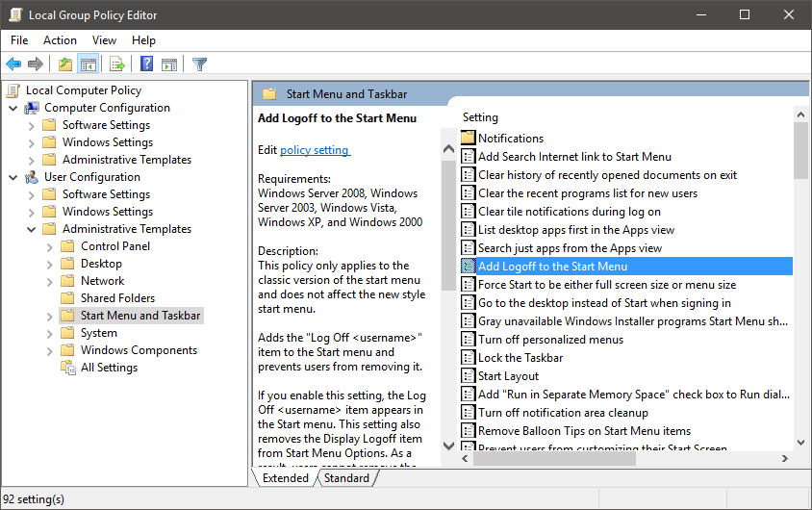Select List desktop apps first in the Apps view
812x510 pixels.
pyautogui.click(x=576, y=230)
